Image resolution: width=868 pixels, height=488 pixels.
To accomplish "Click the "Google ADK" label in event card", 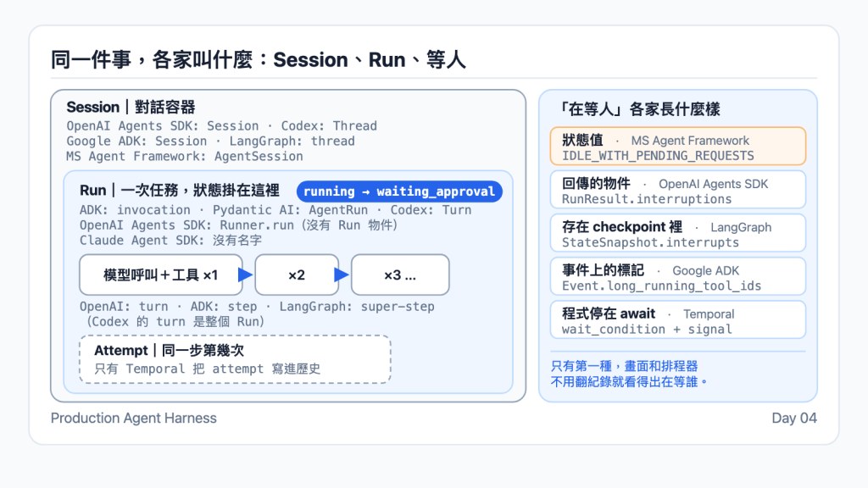I will [706, 270].
